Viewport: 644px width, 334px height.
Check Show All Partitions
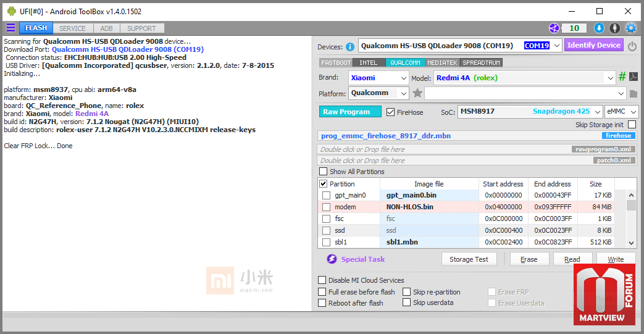(324, 171)
